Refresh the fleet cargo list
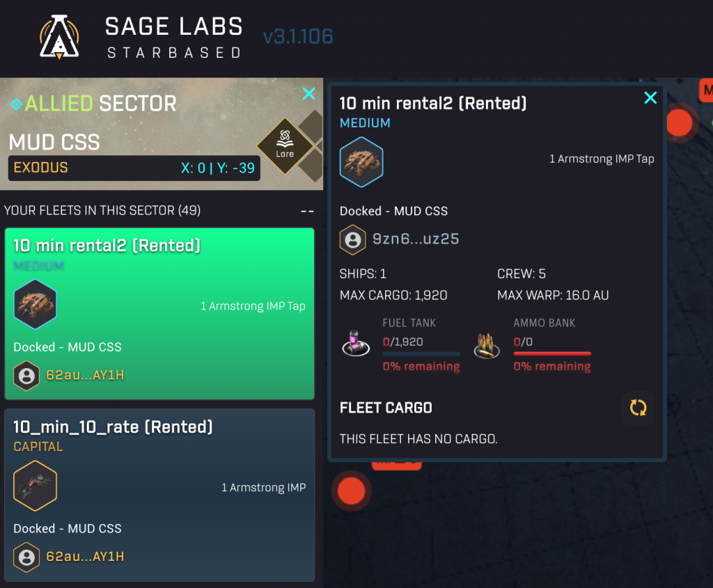This screenshot has width=713, height=588. pos(638,408)
